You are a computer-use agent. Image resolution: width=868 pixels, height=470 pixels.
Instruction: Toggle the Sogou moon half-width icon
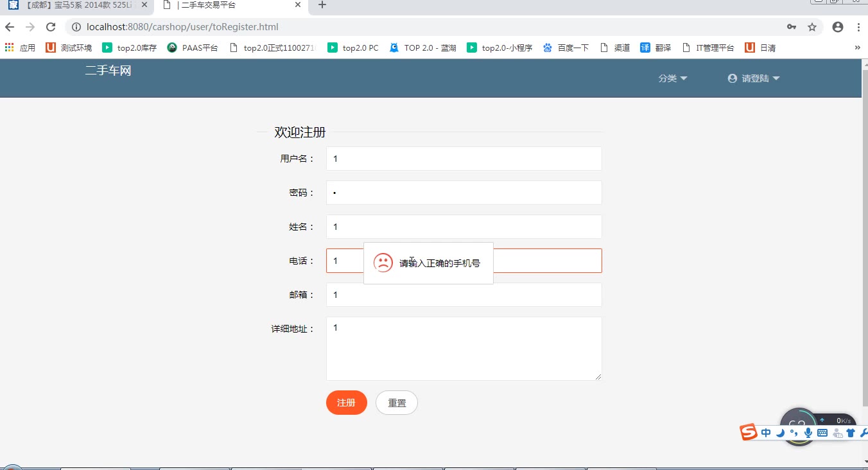click(781, 433)
